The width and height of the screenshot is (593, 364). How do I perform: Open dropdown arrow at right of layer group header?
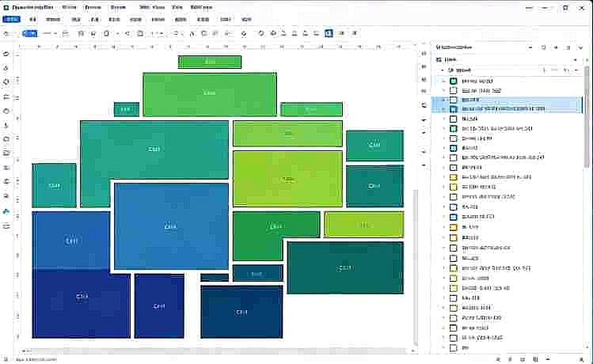point(576,70)
